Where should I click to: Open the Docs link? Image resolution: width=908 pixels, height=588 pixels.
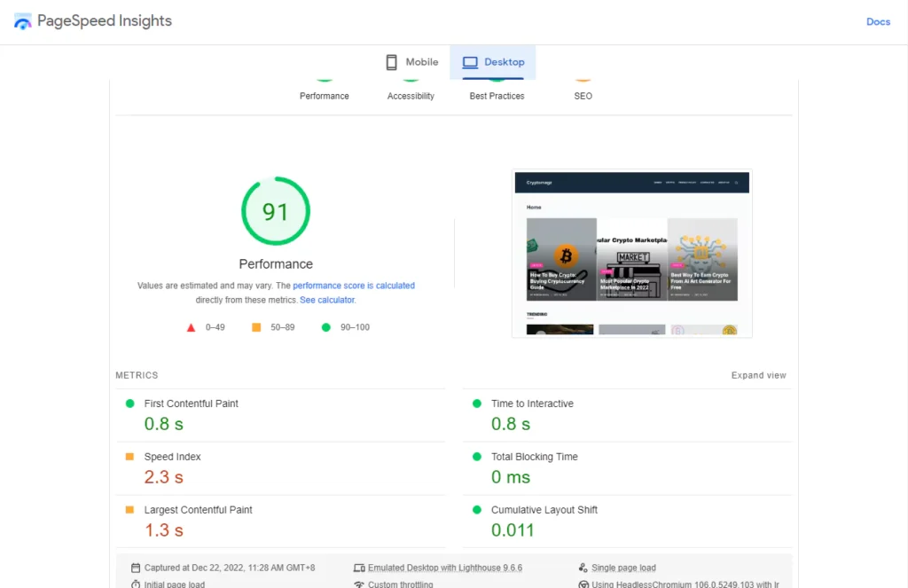coord(878,21)
